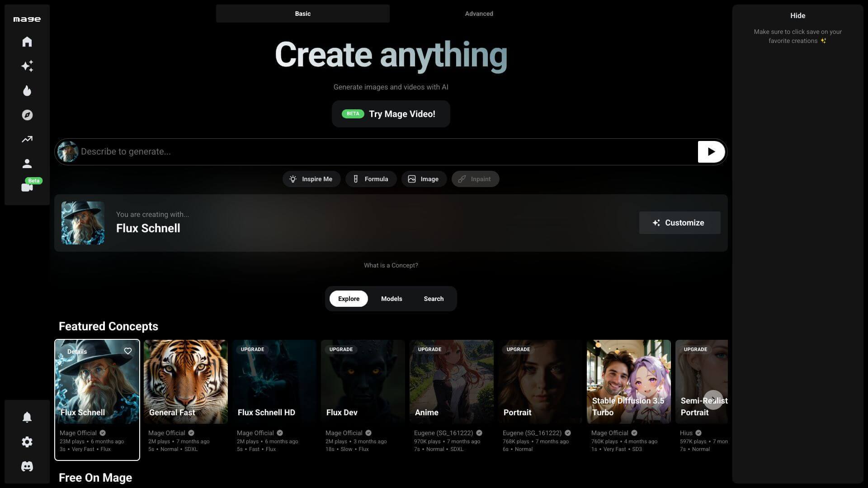Viewport: 868px width, 488px height.
Task: Open the Discord icon in sidebar
Action: (x=27, y=466)
